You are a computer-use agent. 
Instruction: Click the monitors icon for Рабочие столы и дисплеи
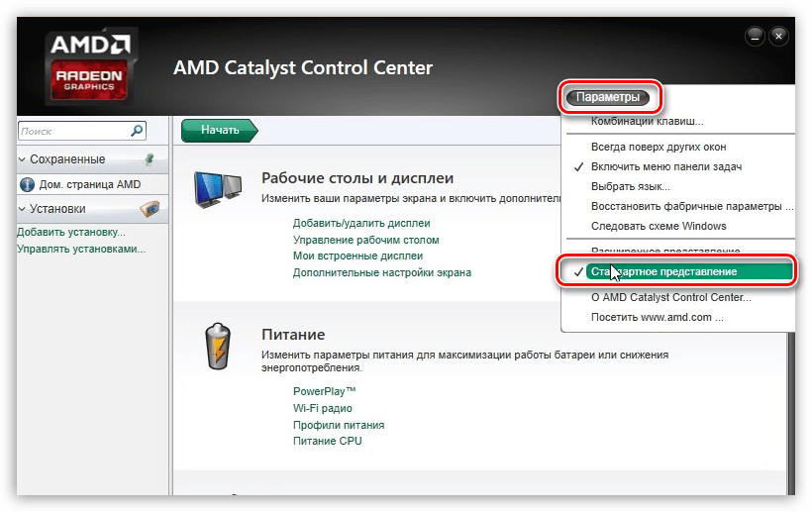click(x=218, y=189)
